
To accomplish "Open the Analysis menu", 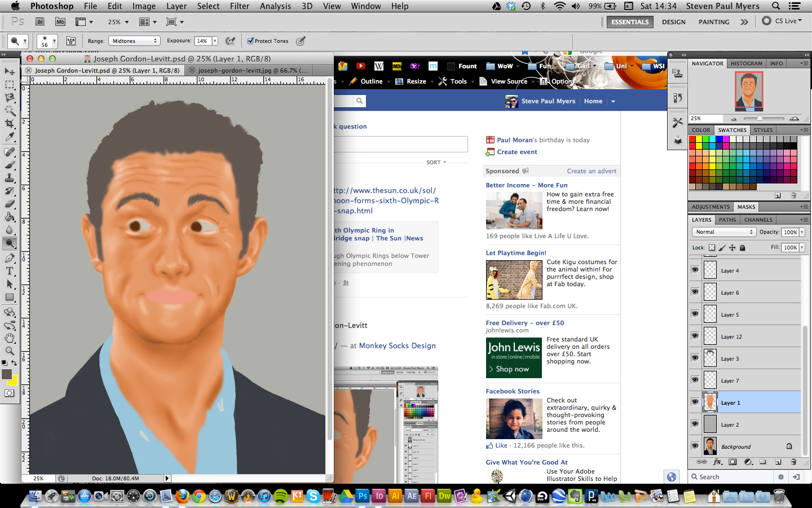I will (x=275, y=6).
